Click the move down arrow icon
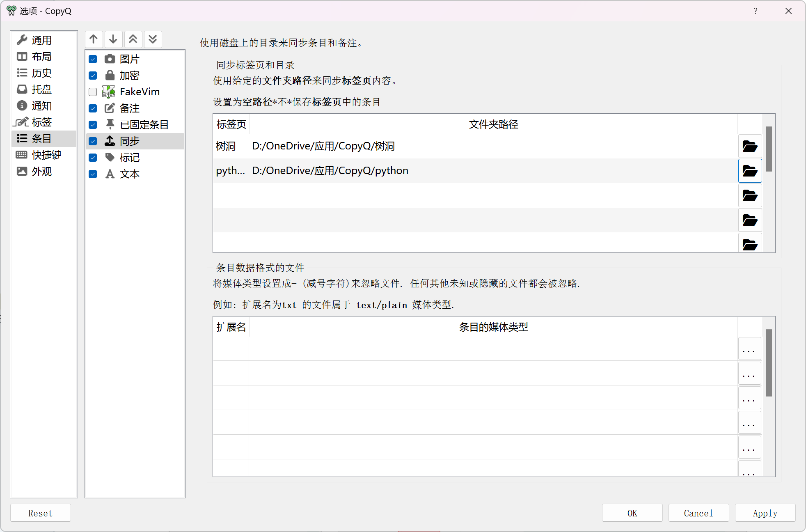806x532 pixels. coord(113,39)
